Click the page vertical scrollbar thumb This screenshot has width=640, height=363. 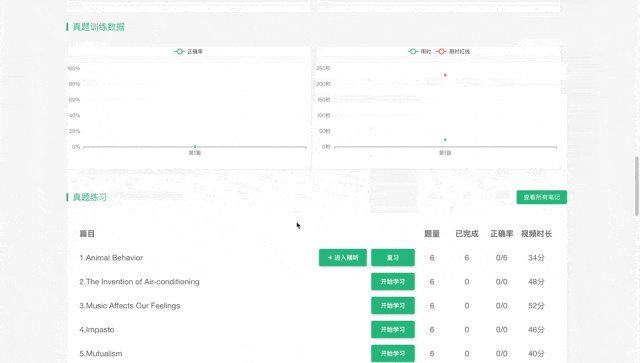(637, 186)
